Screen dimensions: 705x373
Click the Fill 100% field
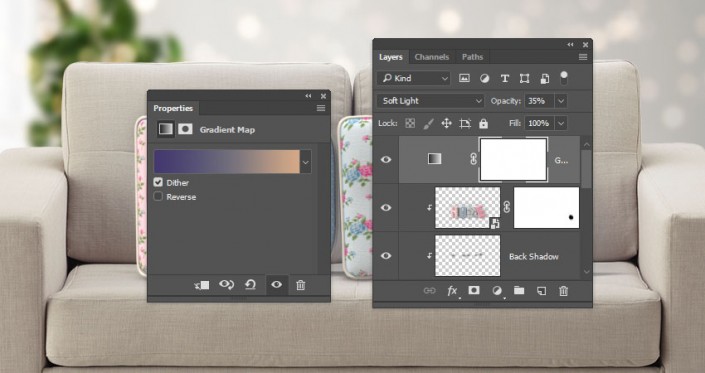540,123
